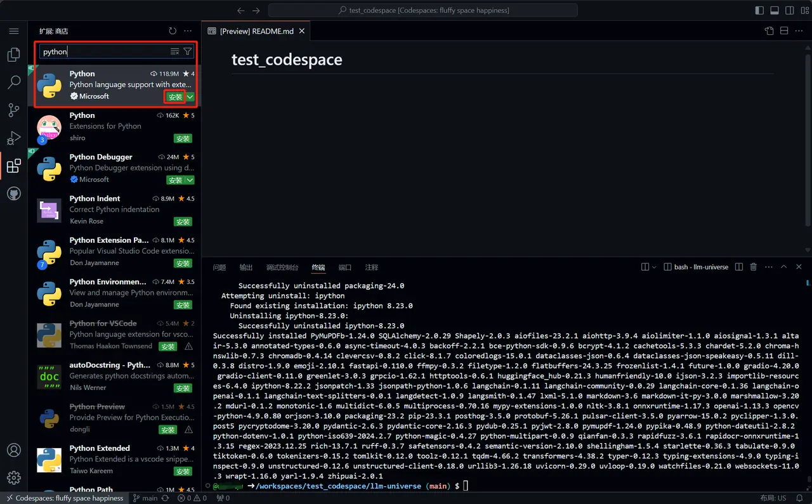Toggle the primary side bar layout button
The height and width of the screenshot is (504, 812).
(759, 10)
